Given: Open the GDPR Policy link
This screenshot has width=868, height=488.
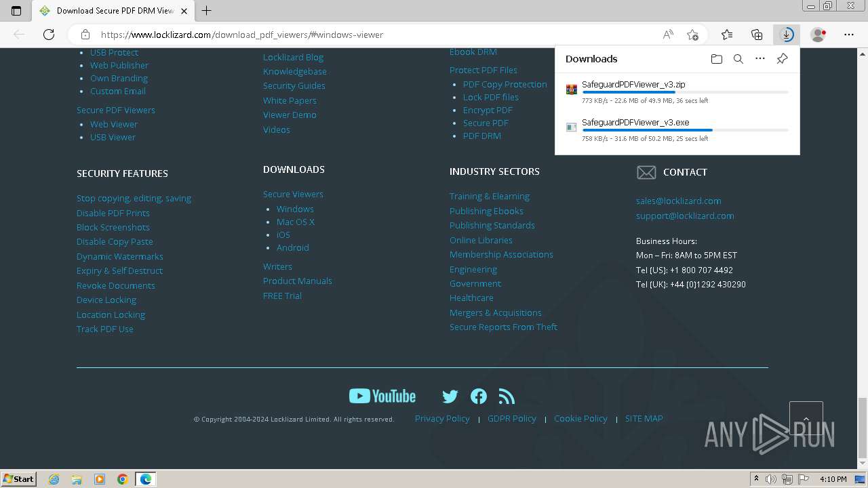Looking at the screenshot, I should (x=512, y=418).
